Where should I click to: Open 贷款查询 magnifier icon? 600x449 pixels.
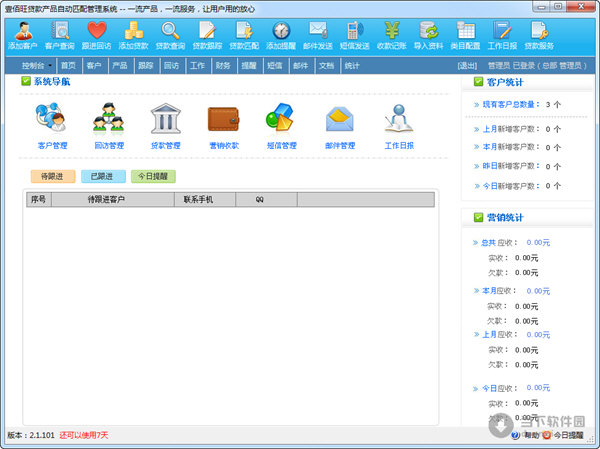(170, 31)
